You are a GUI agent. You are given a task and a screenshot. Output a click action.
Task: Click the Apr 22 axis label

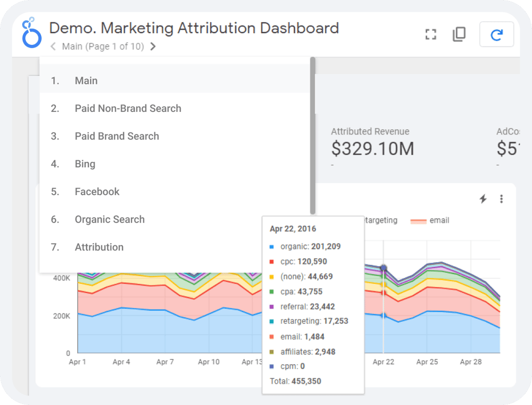click(x=383, y=362)
